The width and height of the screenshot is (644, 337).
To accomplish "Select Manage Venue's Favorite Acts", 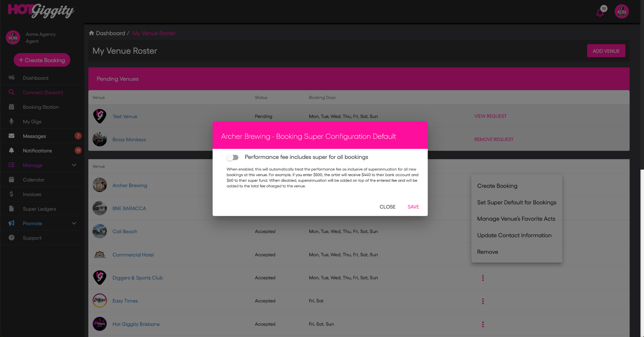I will [x=517, y=219].
